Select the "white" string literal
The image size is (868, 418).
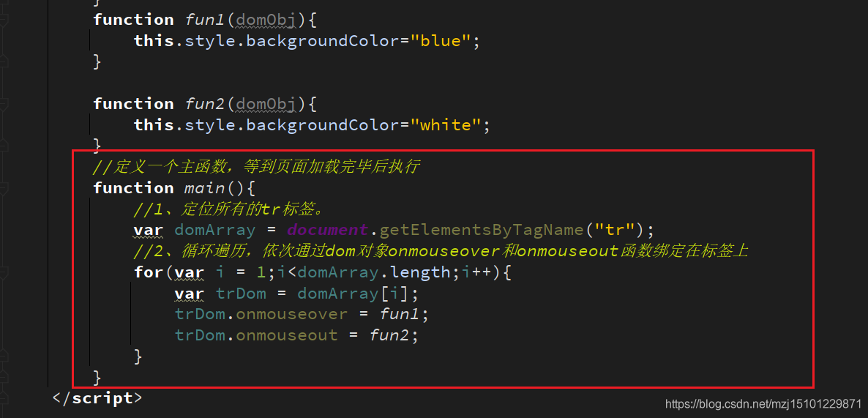446,125
